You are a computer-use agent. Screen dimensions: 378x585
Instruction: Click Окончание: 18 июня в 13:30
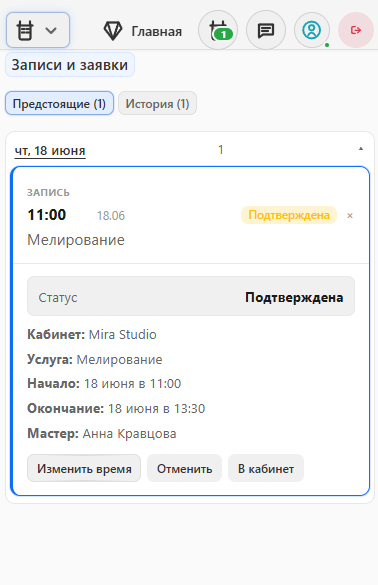click(116, 409)
